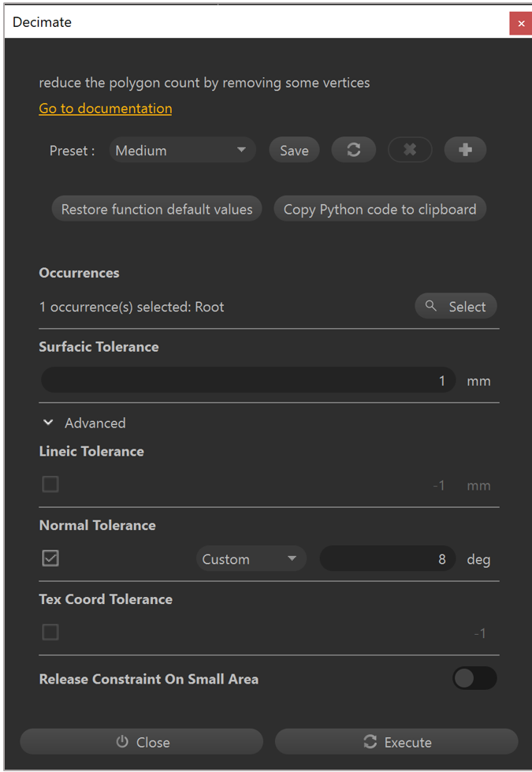
Task: Click Restore function default values
Action: coord(157,209)
